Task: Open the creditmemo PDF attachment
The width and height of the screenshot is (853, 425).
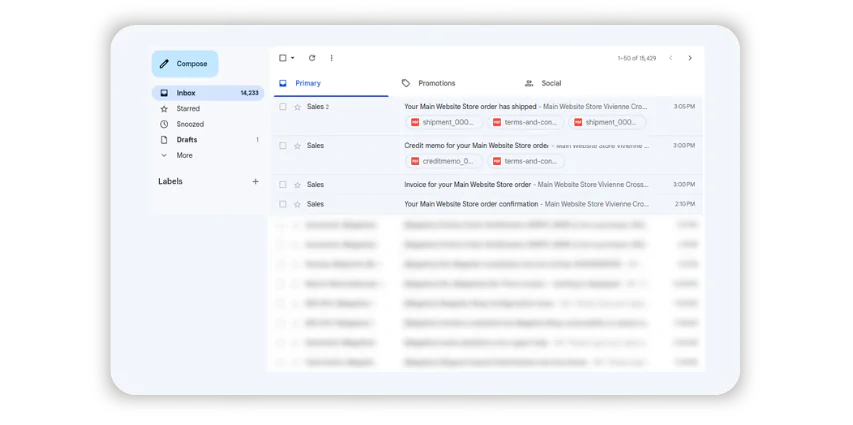Action: pyautogui.click(x=444, y=161)
